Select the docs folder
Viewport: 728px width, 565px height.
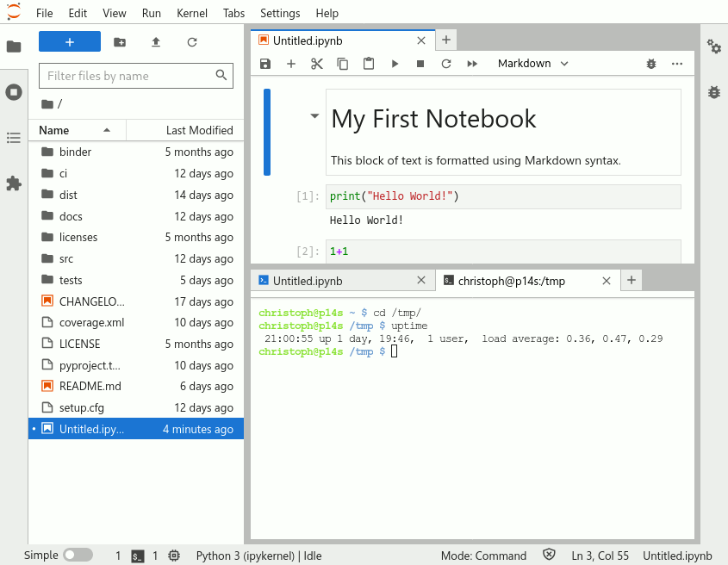136,216
